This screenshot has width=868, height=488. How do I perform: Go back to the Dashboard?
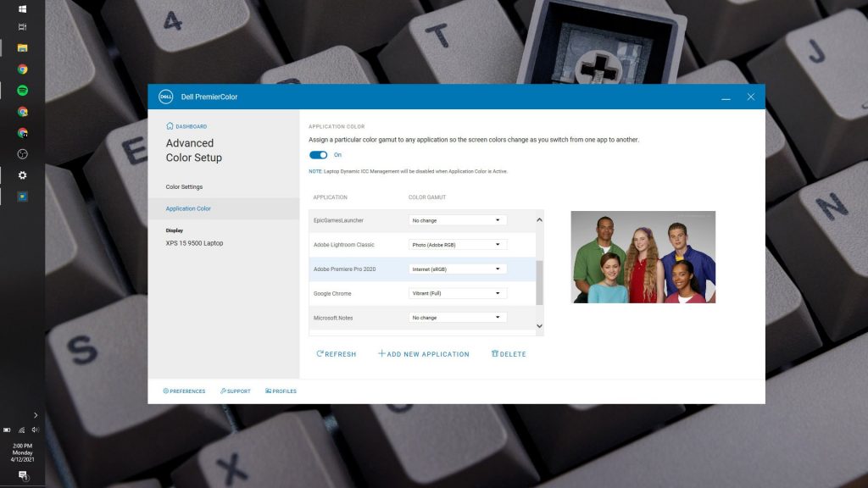(186, 126)
